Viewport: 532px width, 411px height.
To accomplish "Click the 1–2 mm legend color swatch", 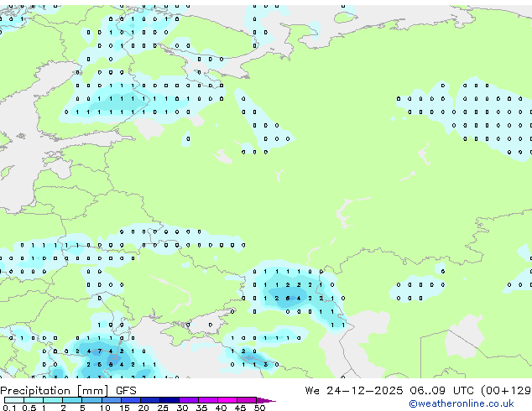I will 53,400.
